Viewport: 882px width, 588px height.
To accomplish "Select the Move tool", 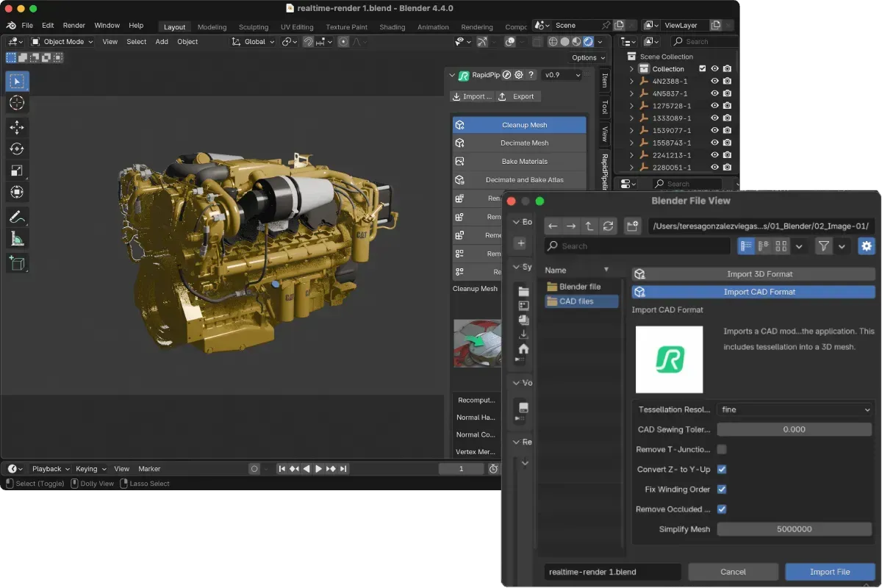I will [16, 127].
